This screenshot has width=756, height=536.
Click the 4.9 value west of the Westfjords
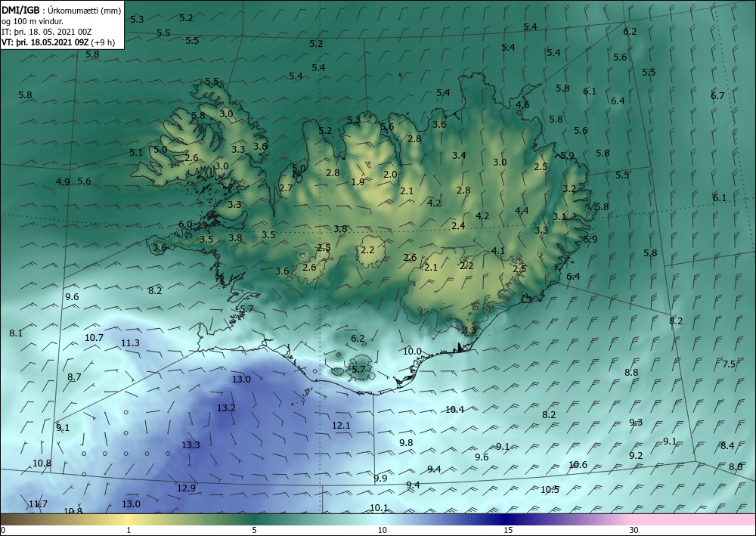(64, 181)
